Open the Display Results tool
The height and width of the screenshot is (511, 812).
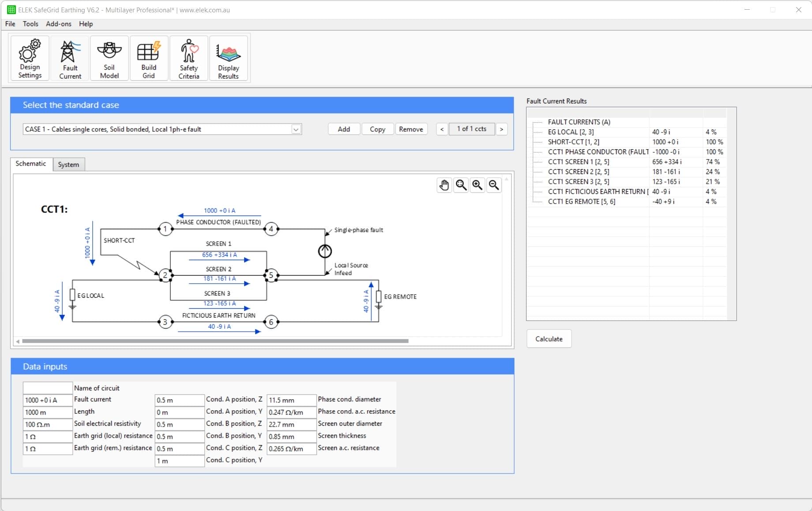pos(229,58)
